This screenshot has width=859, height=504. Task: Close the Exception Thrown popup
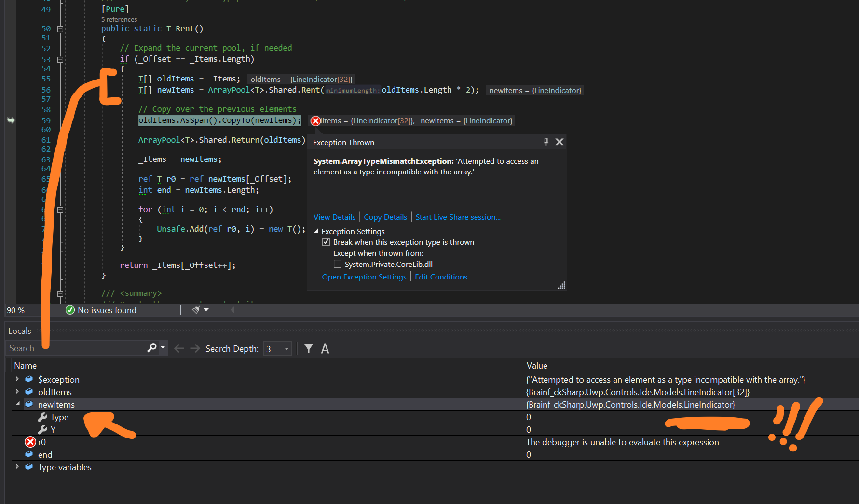click(559, 142)
